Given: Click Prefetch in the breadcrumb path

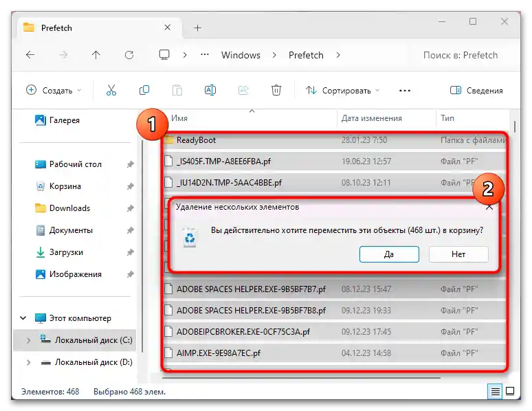Looking at the screenshot, I should pyautogui.click(x=306, y=55).
